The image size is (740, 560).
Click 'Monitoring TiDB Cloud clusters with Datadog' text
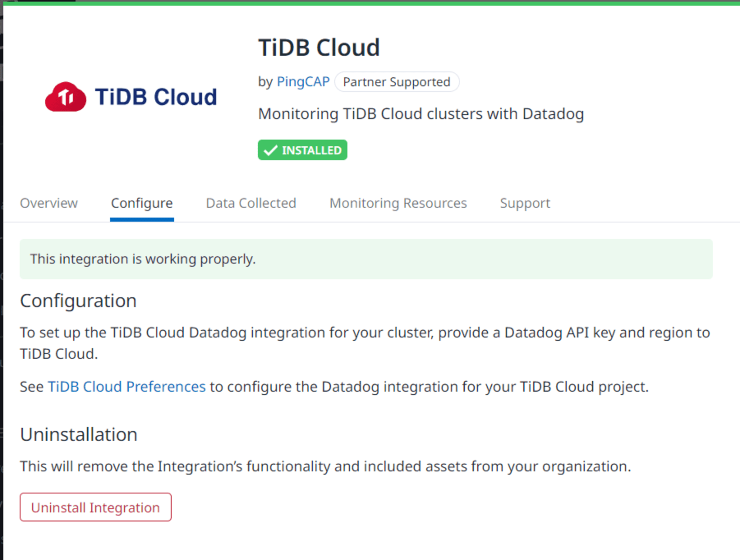[x=421, y=114]
